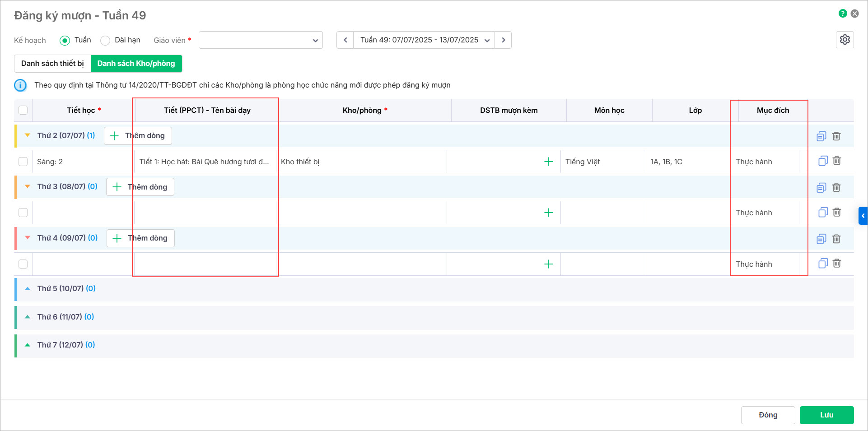Check the select-all checkbox in table header

point(23,110)
